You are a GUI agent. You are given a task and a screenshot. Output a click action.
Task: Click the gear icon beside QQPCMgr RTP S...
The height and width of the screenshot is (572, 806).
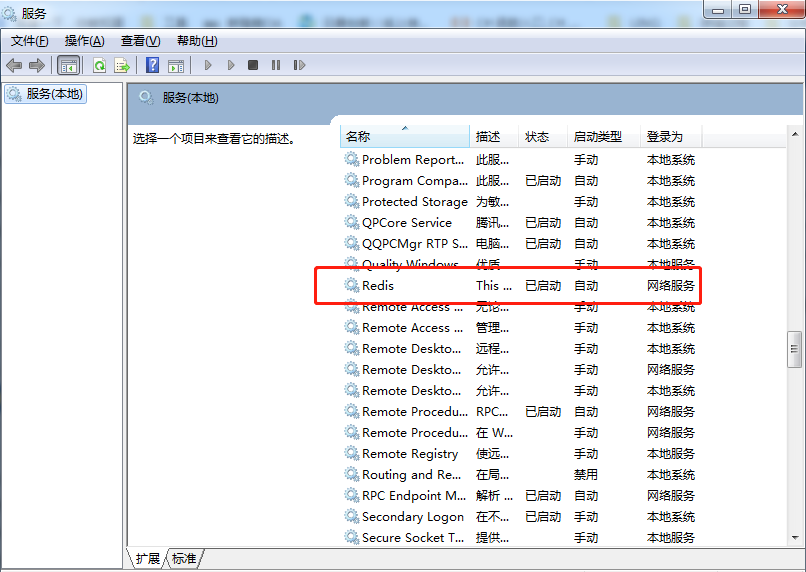pyautogui.click(x=352, y=243)
